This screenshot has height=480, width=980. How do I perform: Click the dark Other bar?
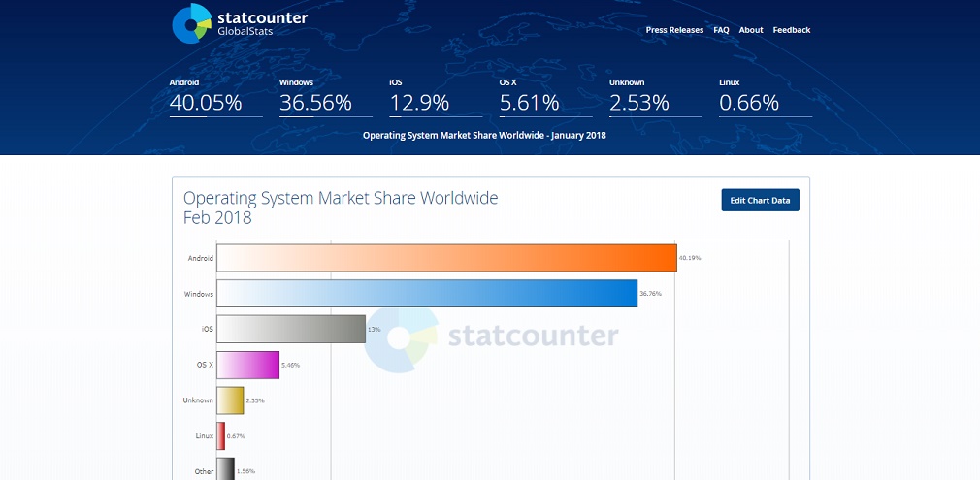(226, 470)
